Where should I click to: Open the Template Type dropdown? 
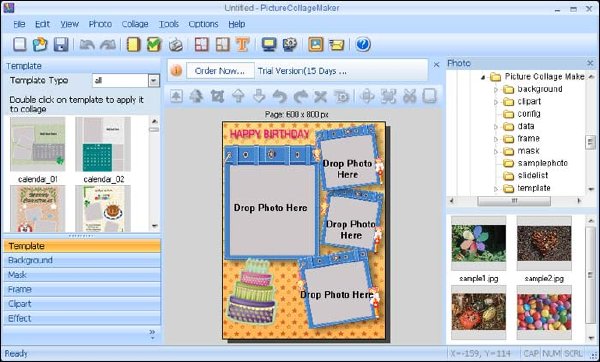coord(153,81)
